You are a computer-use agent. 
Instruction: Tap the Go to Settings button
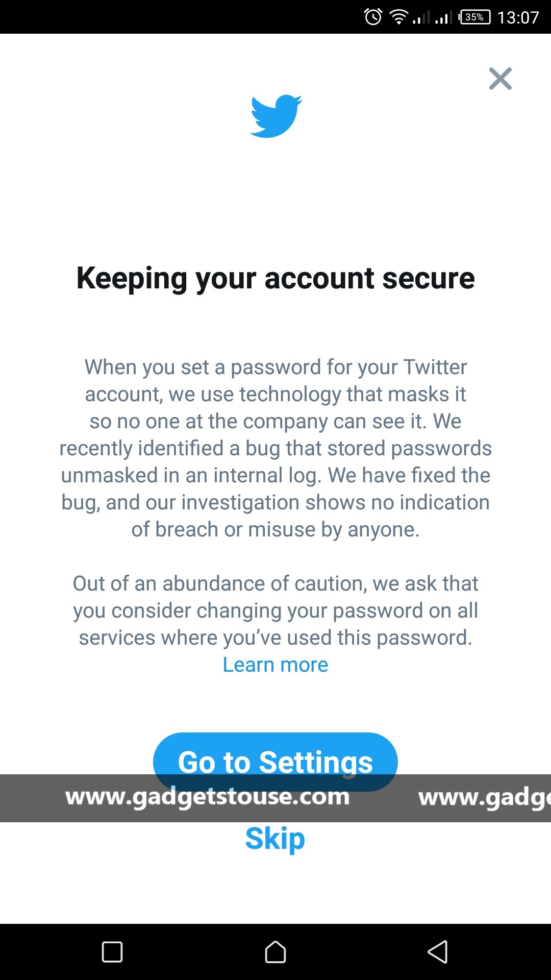275,762
